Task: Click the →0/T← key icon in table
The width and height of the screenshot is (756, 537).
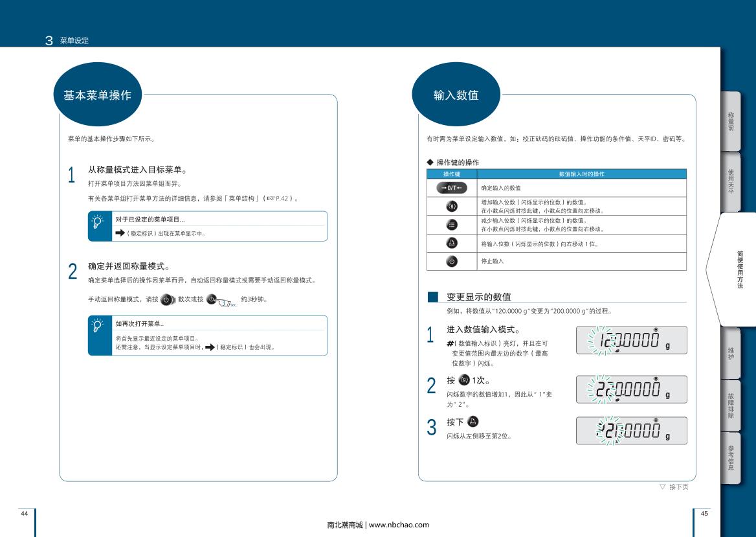Action: click(x=452, y=188)
